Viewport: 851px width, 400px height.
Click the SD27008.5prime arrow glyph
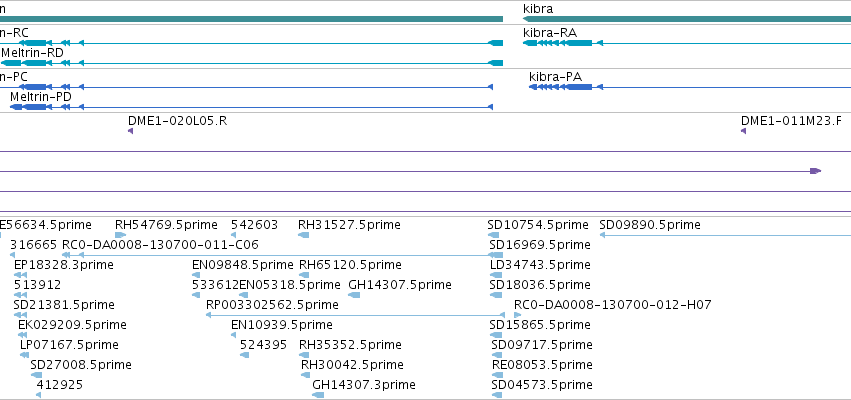tap(36, 374)
